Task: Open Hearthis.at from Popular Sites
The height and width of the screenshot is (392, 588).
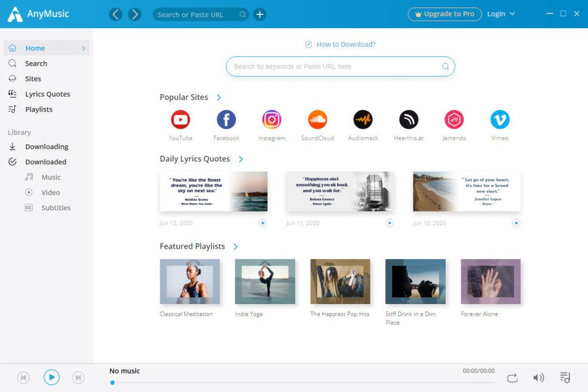Action: point(409,120)
